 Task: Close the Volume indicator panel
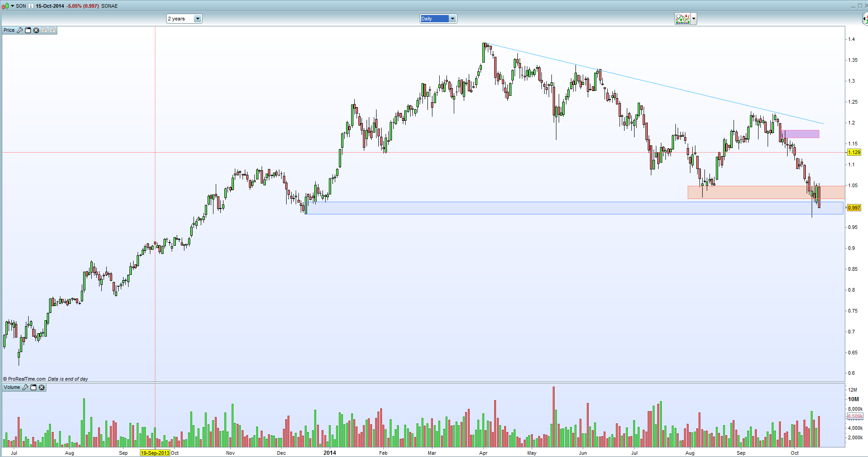pos(42,387)
